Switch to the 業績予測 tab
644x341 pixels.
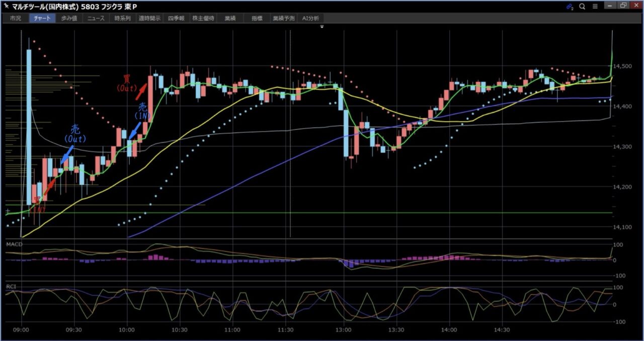(x=283, y=18)
